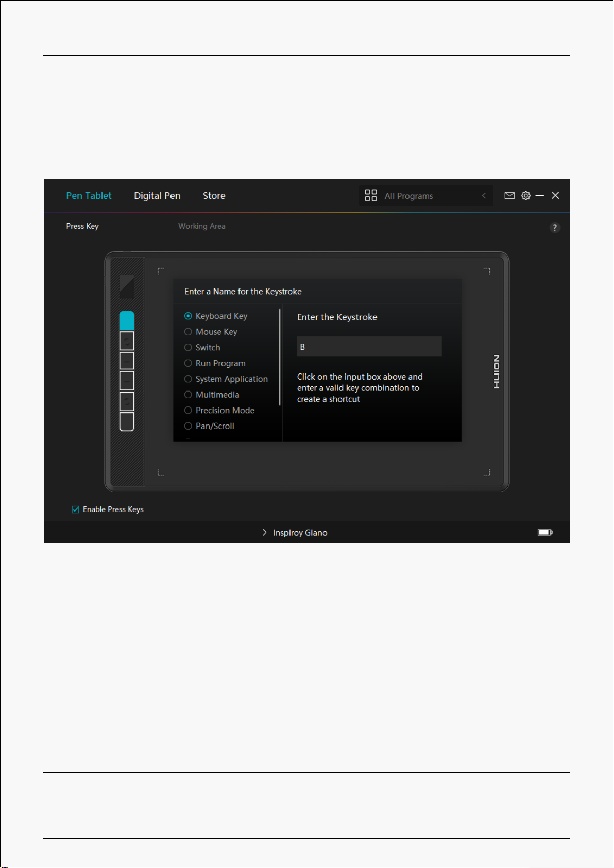Open the Store tab
Screen dimensions: 614x868
tap(214, 196)
